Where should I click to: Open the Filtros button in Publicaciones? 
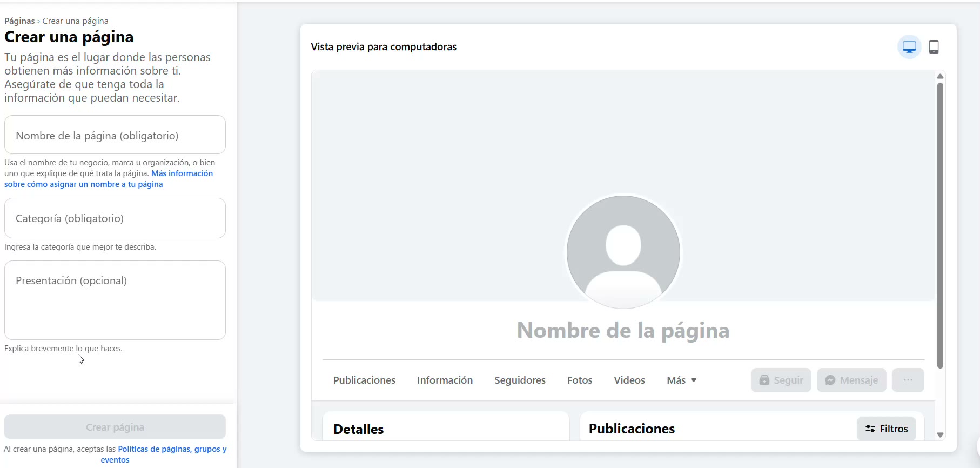point(887,429)
